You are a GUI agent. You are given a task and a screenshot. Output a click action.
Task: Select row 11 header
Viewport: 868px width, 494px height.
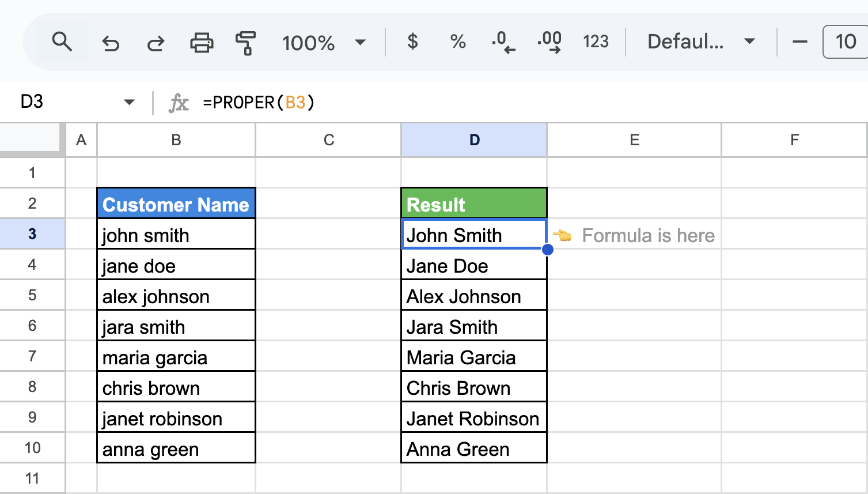(x=32, y=478)
